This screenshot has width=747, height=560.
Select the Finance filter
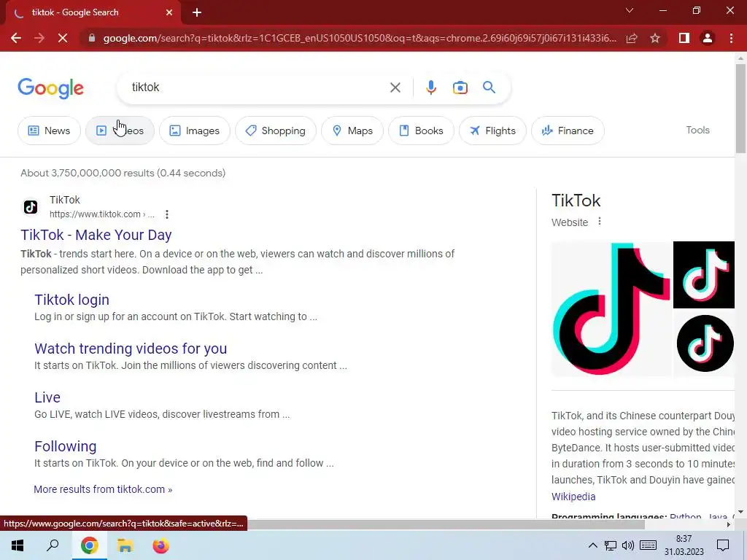568,131
